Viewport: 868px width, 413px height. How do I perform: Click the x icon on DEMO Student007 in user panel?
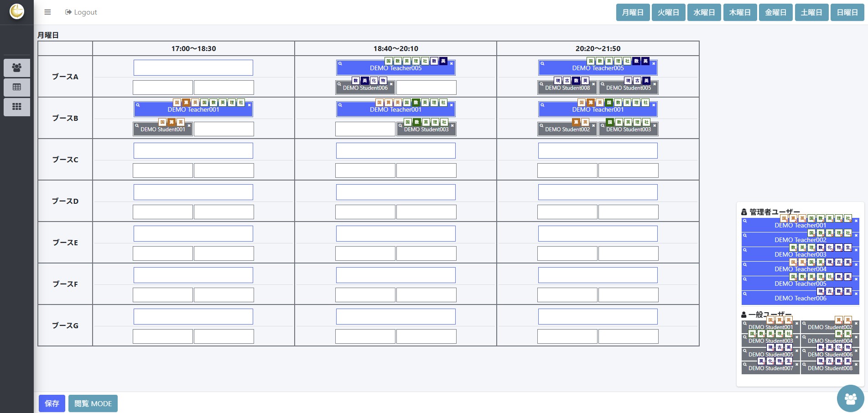(797, 365)
